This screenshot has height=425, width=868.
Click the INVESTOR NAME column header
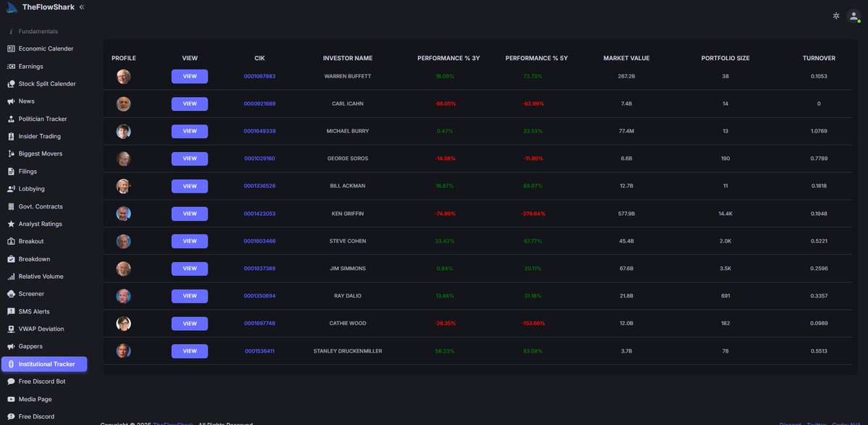348,58
